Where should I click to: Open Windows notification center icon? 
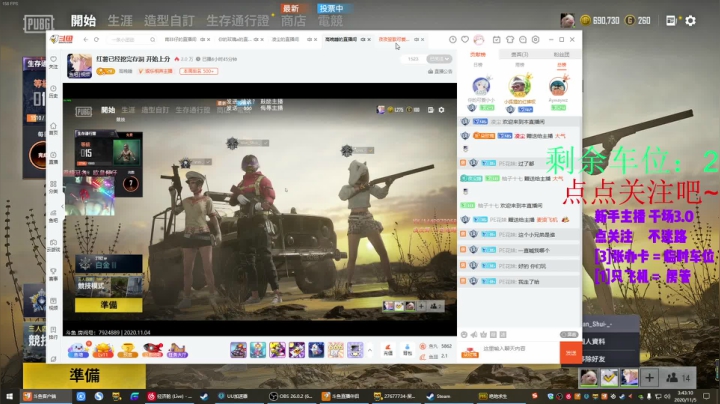(706, 396)
